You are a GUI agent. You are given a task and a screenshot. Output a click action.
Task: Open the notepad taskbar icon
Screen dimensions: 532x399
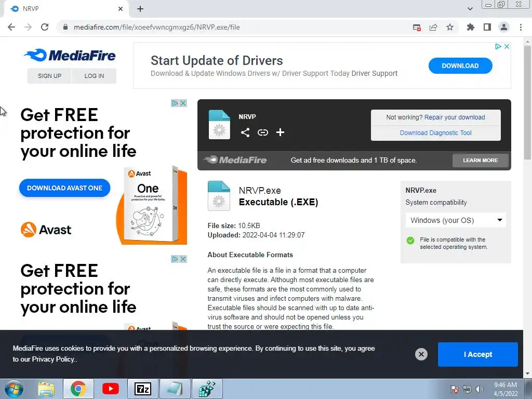[x=175, y=389]
